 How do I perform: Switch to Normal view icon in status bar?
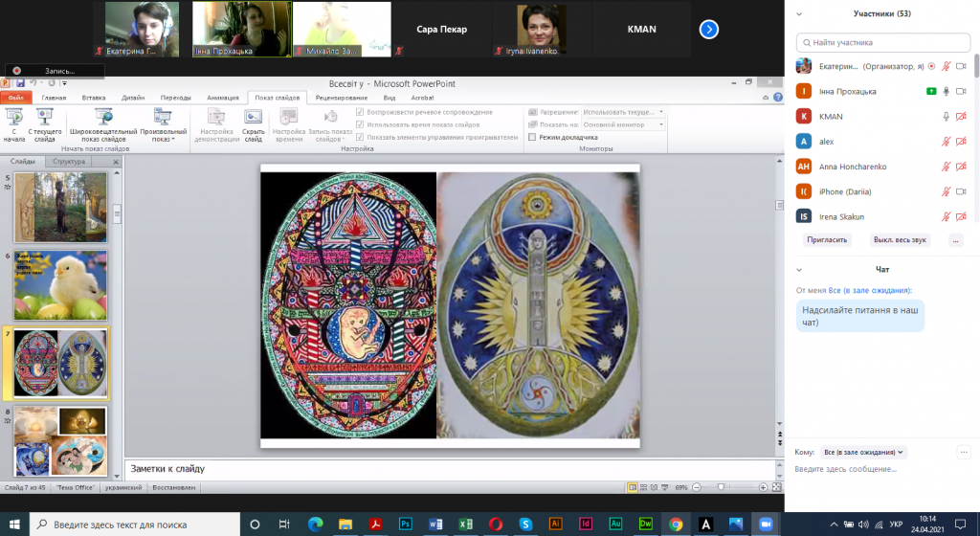633,487
